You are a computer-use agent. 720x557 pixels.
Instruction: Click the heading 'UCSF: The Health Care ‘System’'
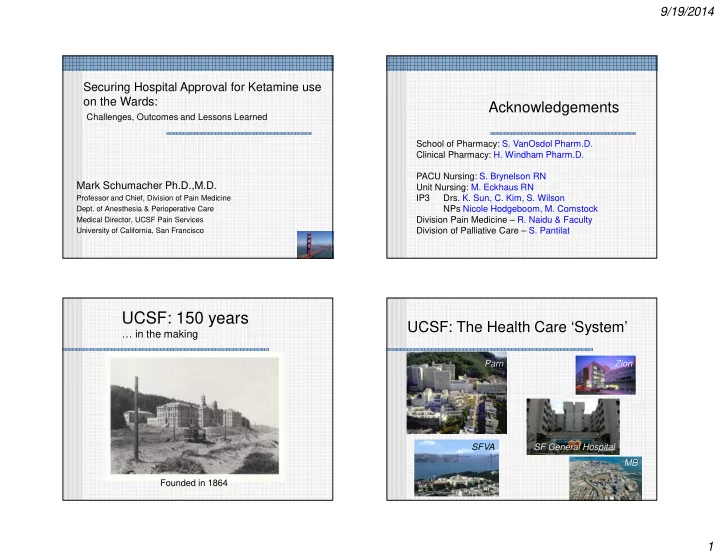(517, 327)
